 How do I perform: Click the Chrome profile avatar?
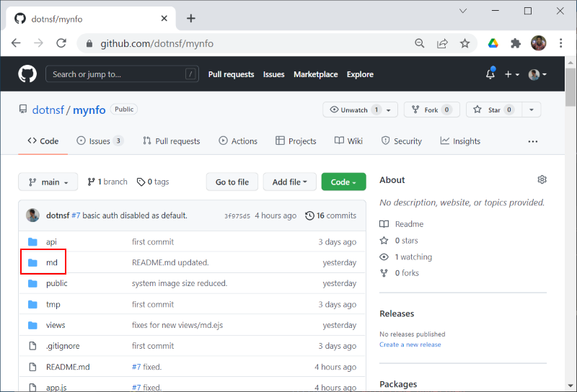538,43
